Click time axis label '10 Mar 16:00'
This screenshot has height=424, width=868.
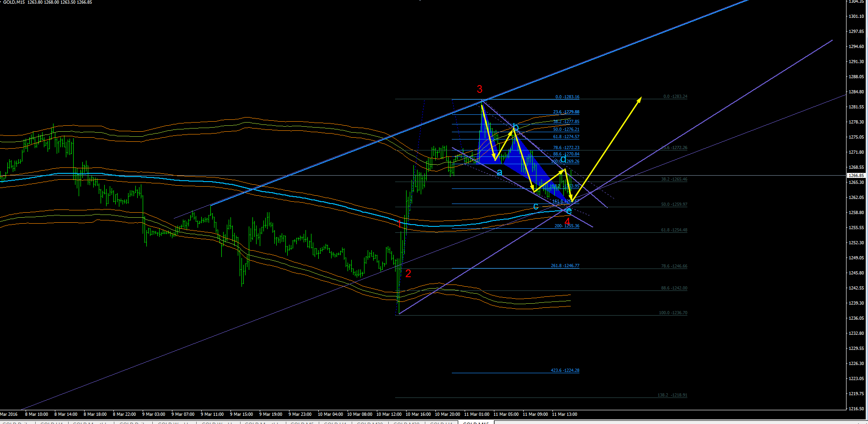418,414
